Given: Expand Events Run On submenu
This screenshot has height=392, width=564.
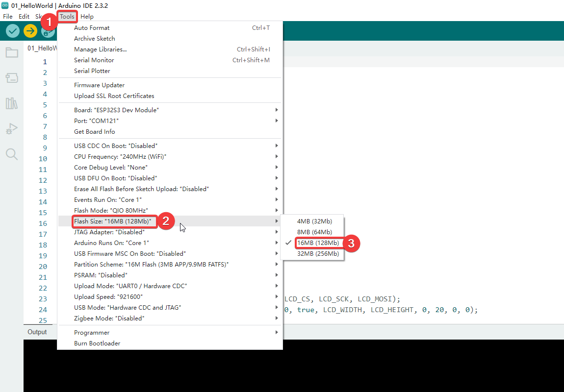Looking at the screenshot, I should click(170, 200).
